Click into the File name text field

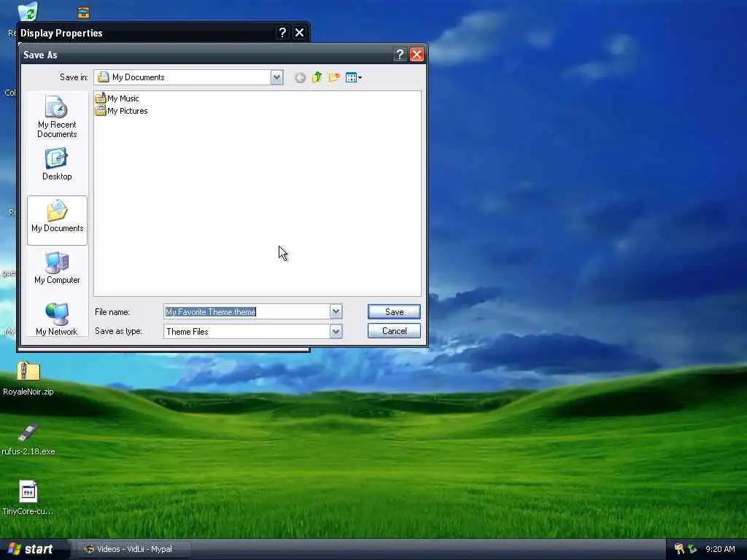tap(247, 311)
